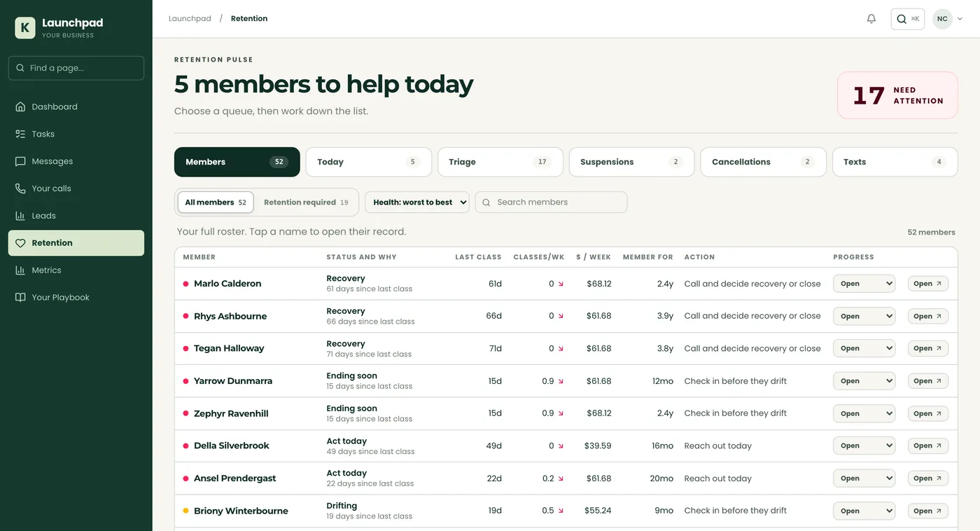The height and width of the screenshot is (531, 980).
Task: Focus the Find a page input
Action: click(76, 68)
